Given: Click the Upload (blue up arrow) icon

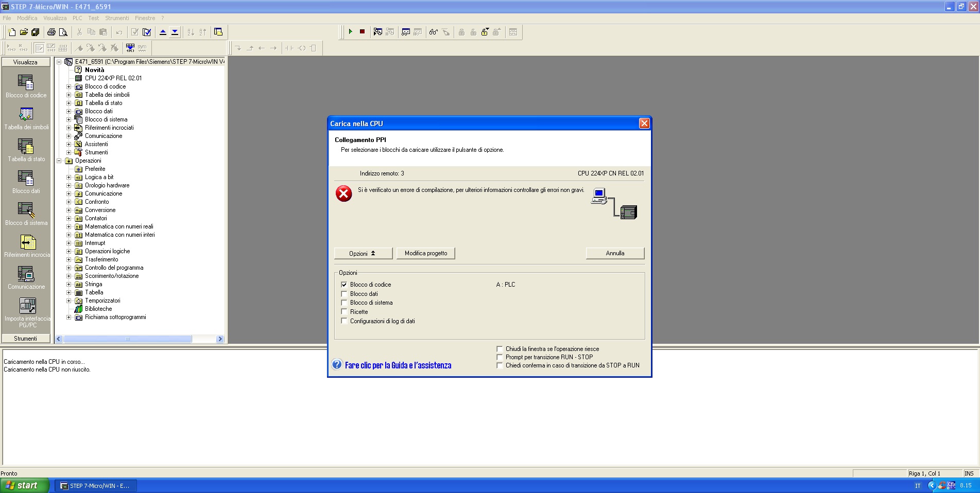Looking at the screenshot, I should click(x=163, y=32).
